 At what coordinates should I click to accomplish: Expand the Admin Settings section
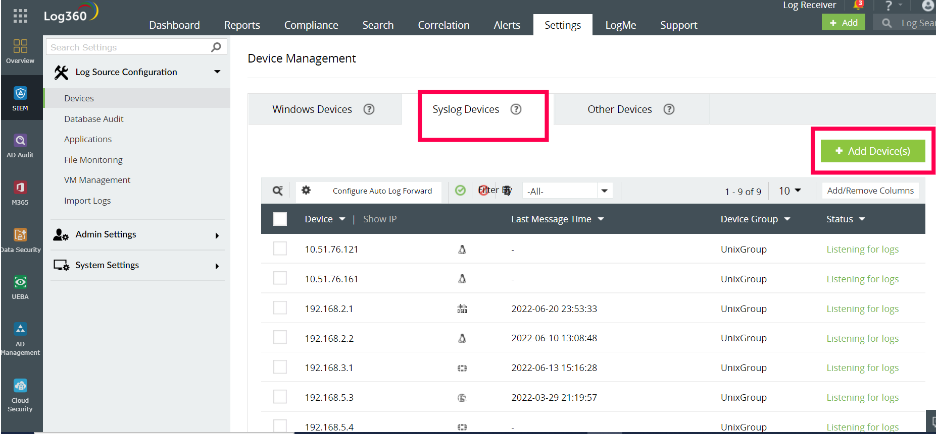[137, 235]
